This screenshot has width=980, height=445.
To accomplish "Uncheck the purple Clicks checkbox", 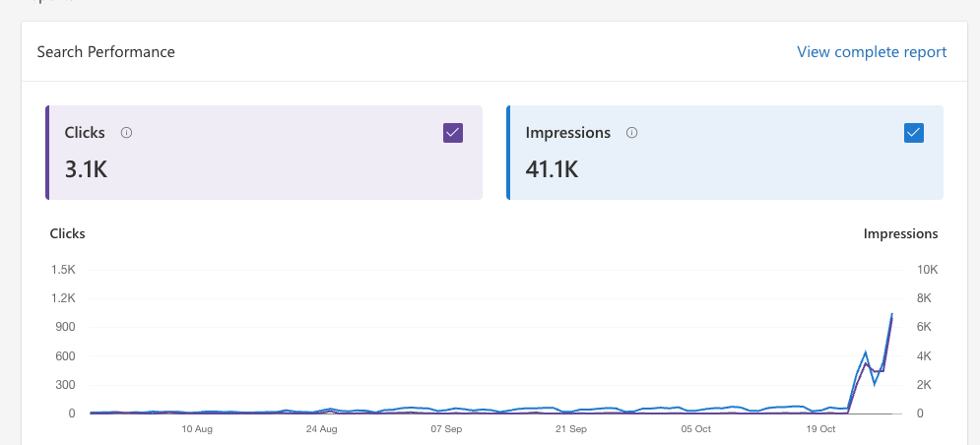I will click(x=453, y=132).
